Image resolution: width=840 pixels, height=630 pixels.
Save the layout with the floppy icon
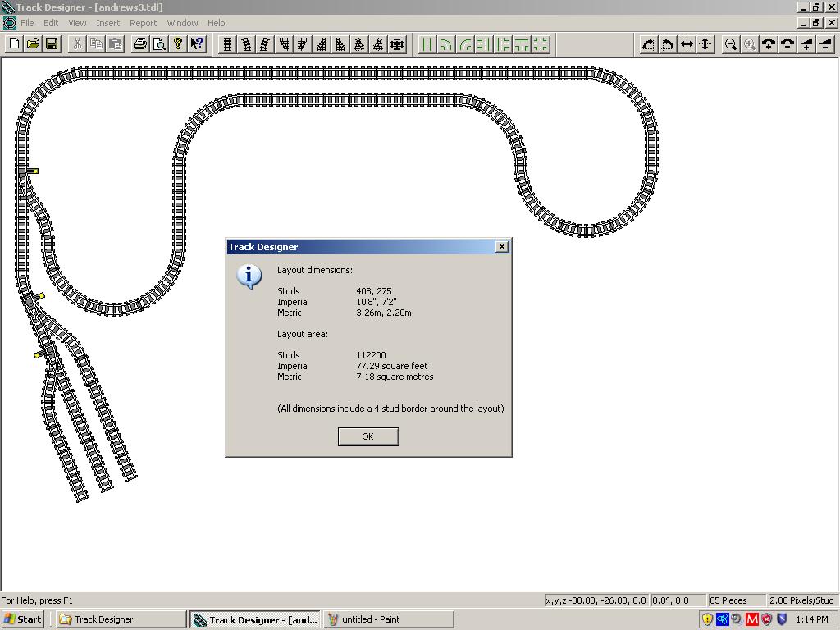[51, 44]
